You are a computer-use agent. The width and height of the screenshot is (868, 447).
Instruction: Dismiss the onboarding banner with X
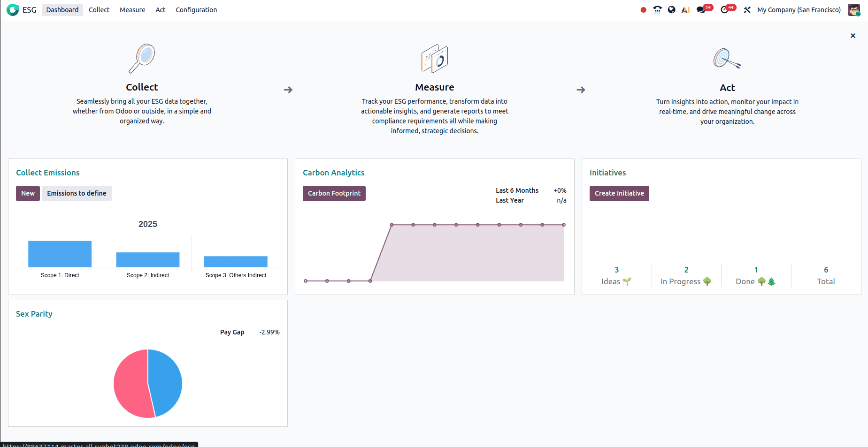coord(853,36)
